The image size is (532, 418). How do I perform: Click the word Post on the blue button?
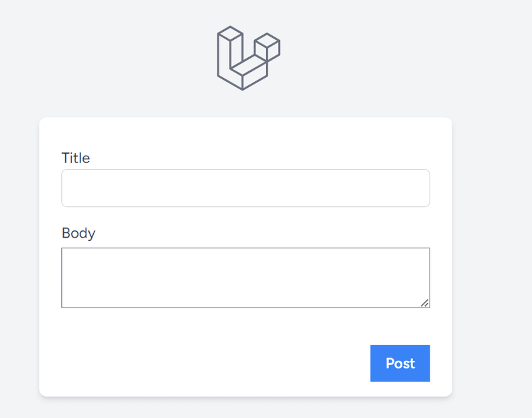pyautogui.click(x=400, y=363)
